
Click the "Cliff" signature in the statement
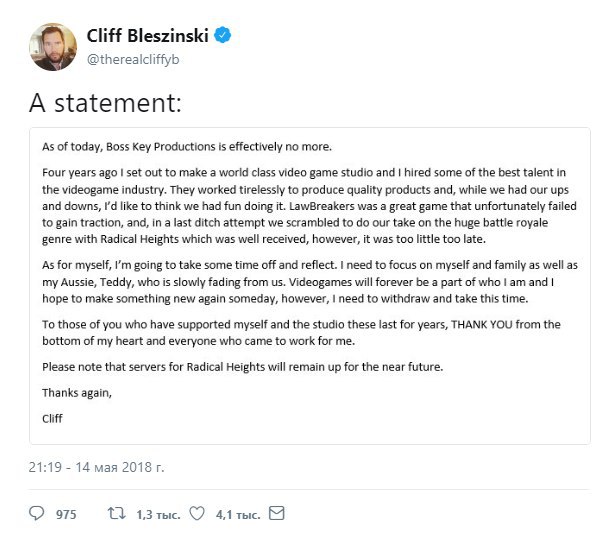(x=52, y=418)
